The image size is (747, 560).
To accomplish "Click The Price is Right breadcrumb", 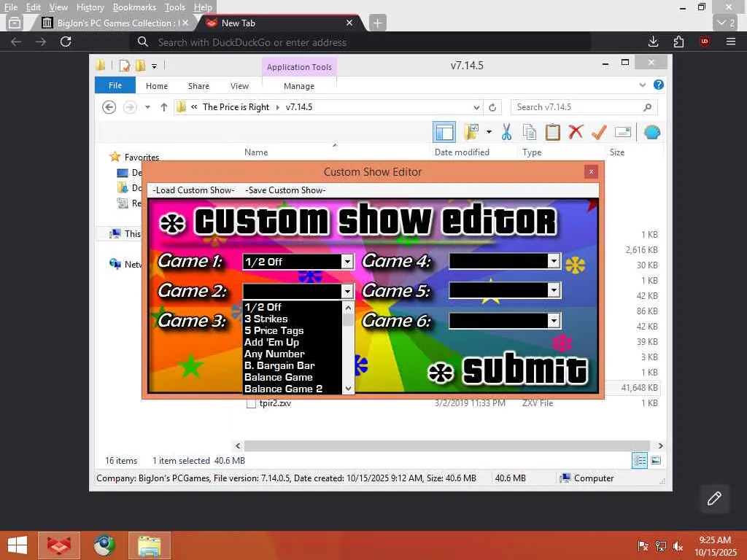I will point(236,107).
